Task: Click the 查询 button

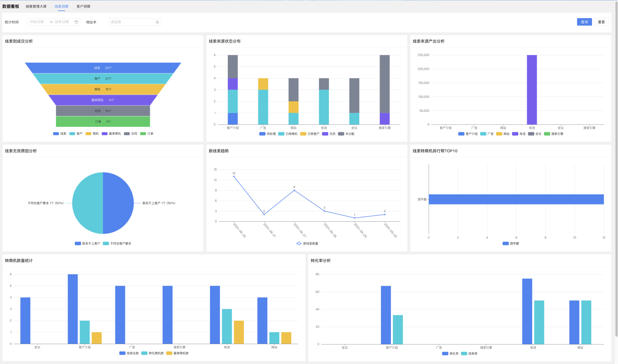Action: (584, 22)
